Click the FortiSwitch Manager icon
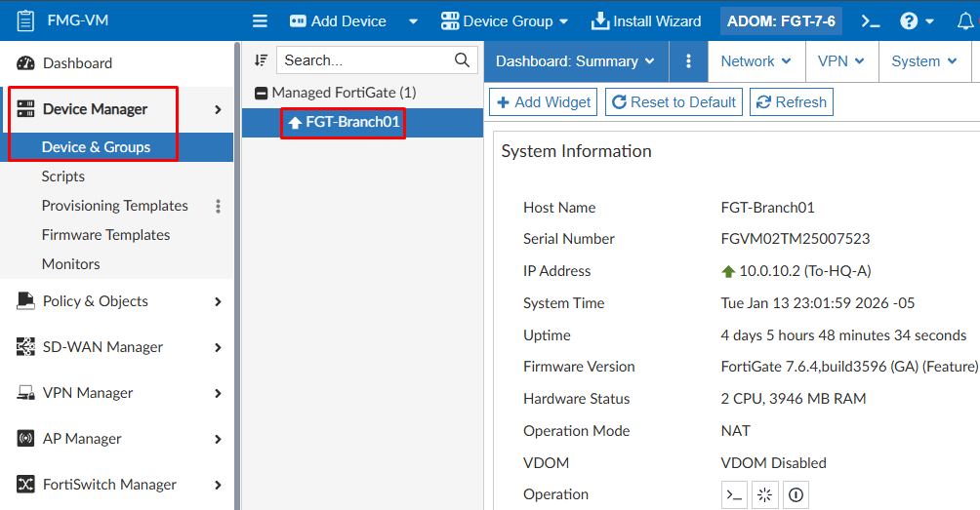 [x=25, y=485]
